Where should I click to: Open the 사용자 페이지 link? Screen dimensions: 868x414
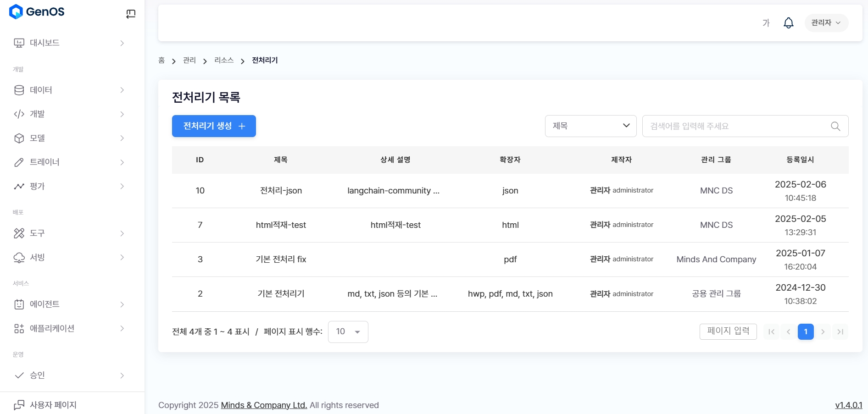[53, 405]
